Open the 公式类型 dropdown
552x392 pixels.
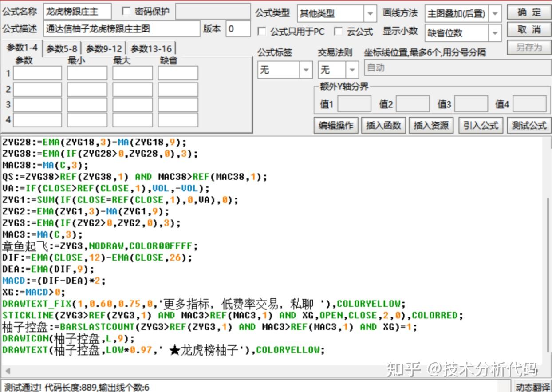tap(370, 14)
